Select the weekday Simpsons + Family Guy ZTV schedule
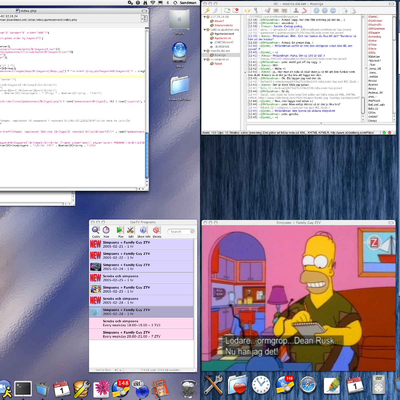Screen dimensions: 400x400 tap(141, 334)
